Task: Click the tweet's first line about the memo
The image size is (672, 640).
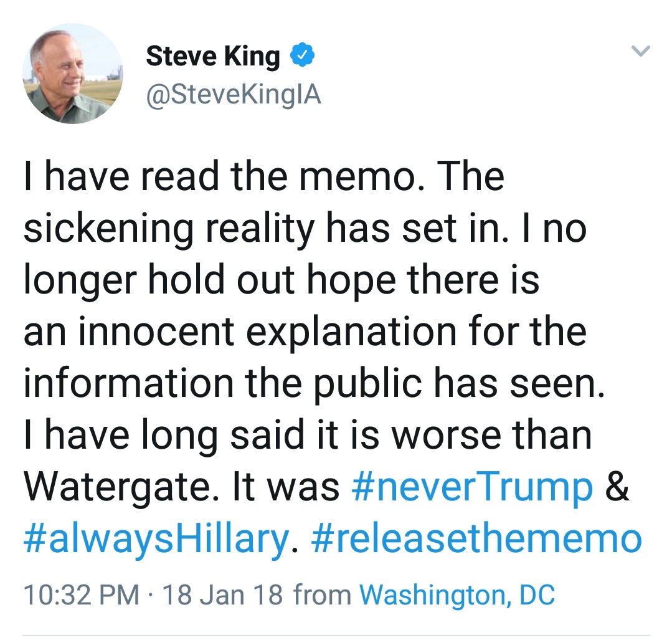Action: point(264,176)
